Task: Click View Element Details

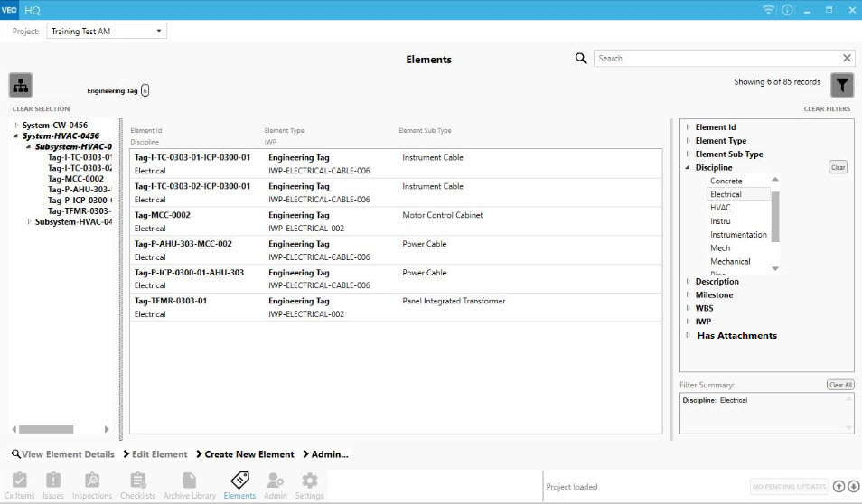Action: tap(63, 454)
